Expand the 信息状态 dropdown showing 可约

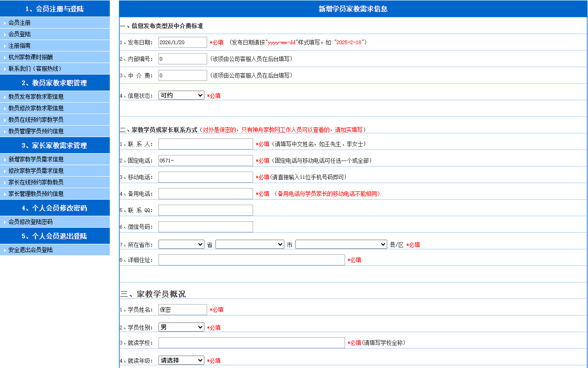click(x=181, y=95)
